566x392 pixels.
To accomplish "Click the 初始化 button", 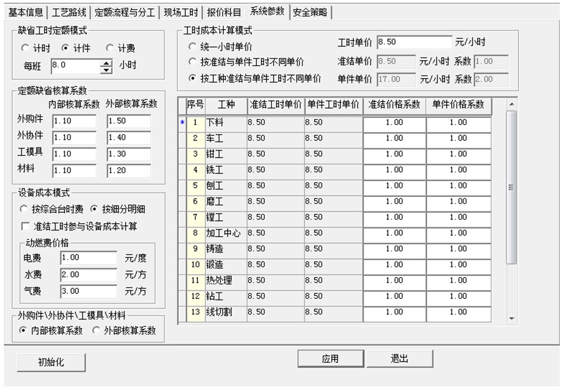I will point(51,362).
